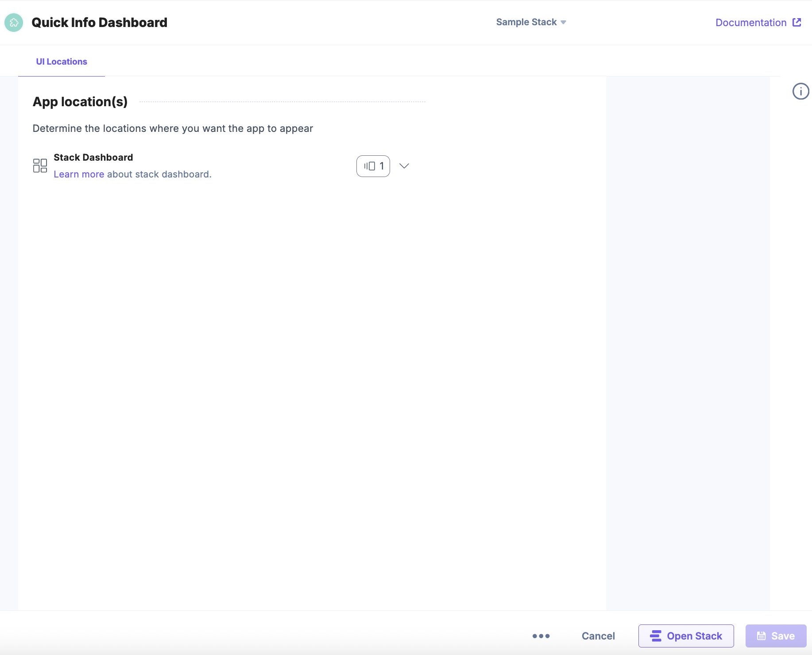This screenshot has height=655, width=812.
Task: Click the Quick Info Dashboard title
Action: pos(100,23)
